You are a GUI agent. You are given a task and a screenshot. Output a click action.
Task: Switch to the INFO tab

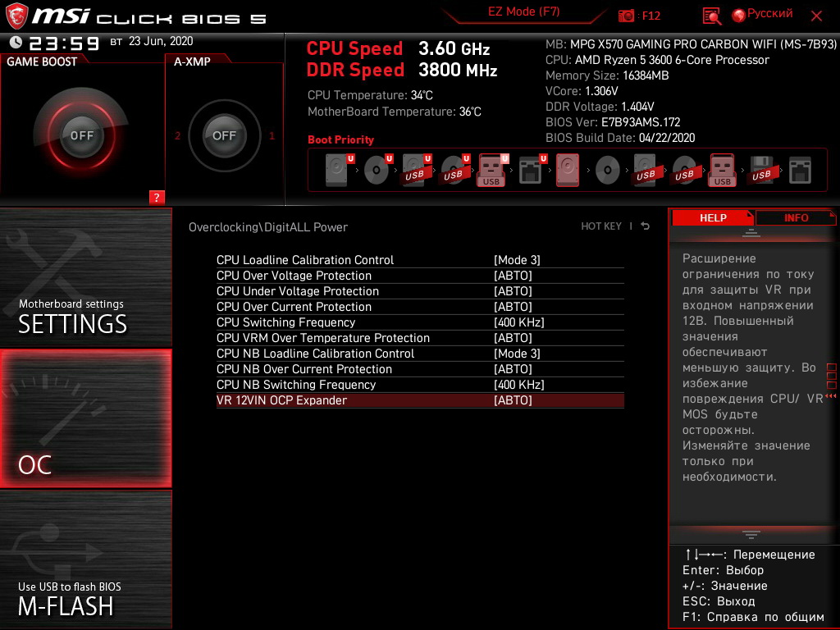[x=796, y=217]
